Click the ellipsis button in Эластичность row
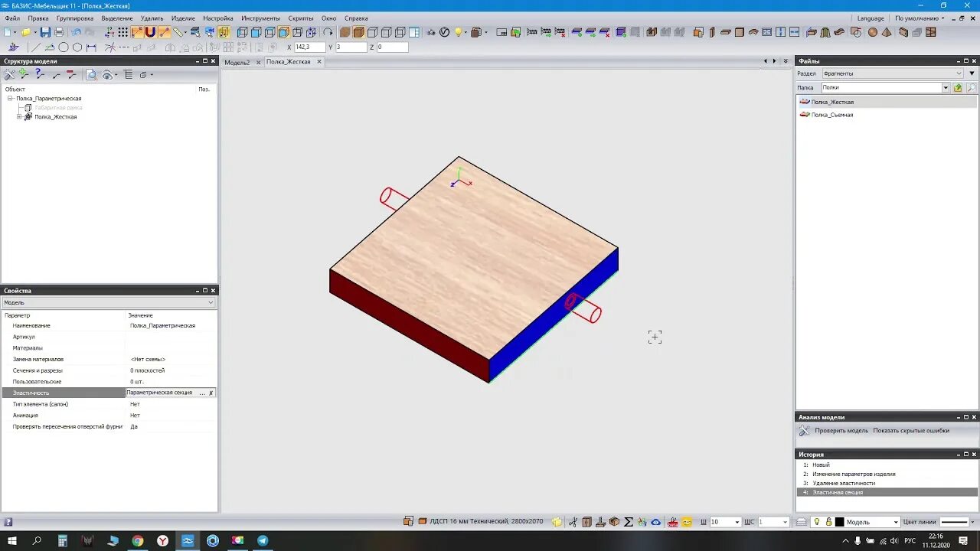 (x=202, y=393)
